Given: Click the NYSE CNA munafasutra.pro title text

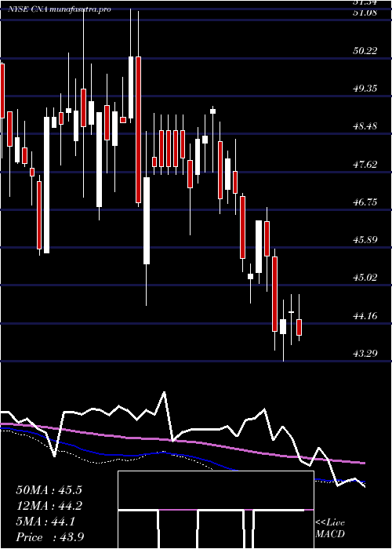Looking at the screenshot, I should pyautogui.click(x=60, y=9).
